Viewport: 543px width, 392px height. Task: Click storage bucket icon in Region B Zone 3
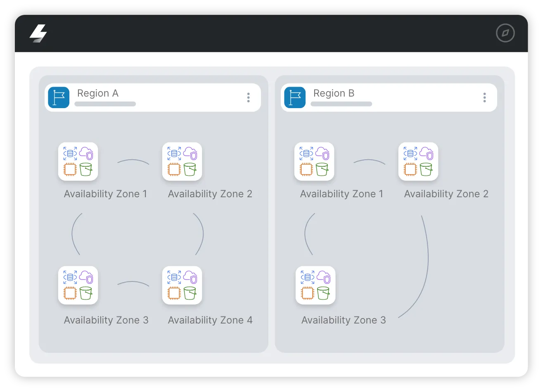[323, 293]
